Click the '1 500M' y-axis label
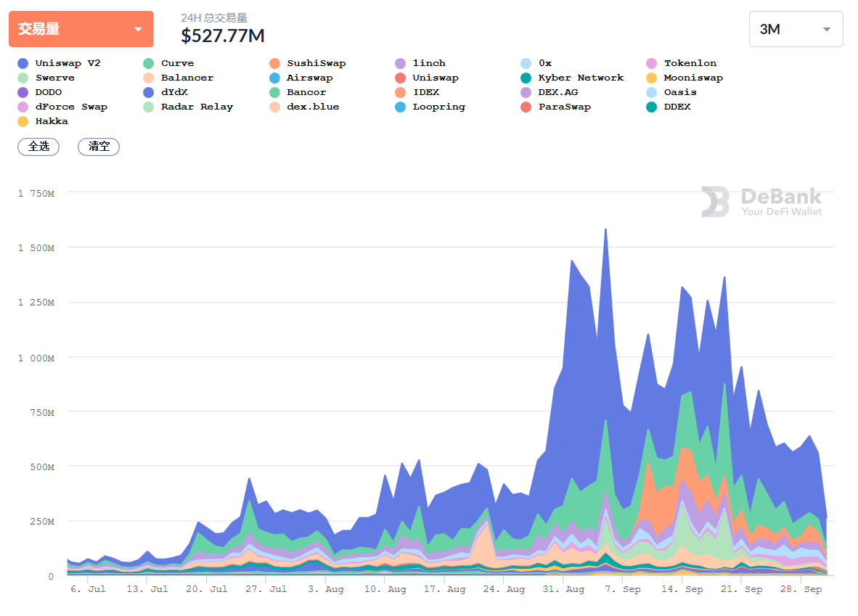Viewport: 858px width, 616px height. tap(36, 248)
